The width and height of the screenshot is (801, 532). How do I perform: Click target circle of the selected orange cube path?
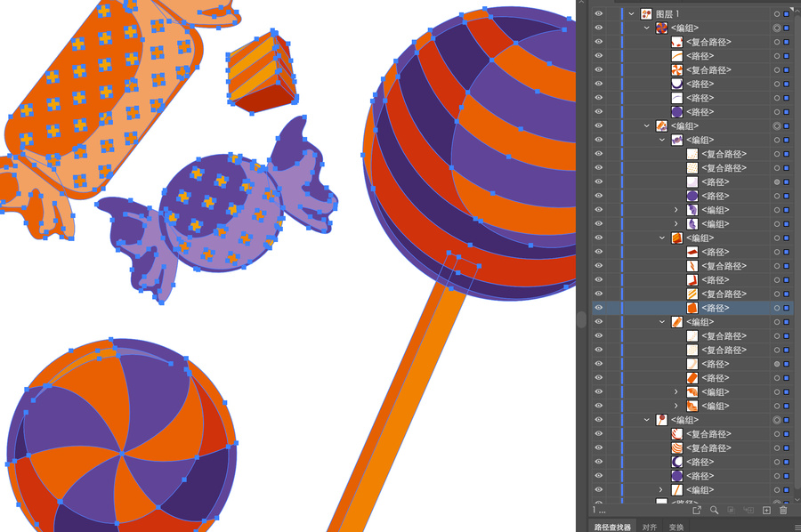pos(776,308)
